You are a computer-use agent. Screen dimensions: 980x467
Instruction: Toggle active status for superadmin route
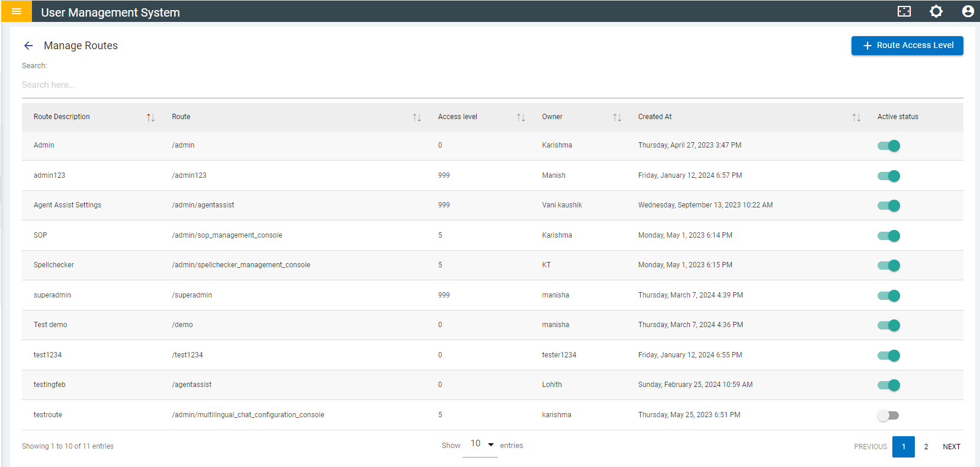[888, 296]
